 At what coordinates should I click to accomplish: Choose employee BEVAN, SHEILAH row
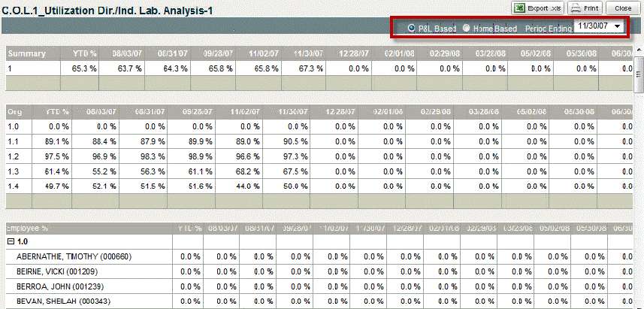tap(59, 301)
